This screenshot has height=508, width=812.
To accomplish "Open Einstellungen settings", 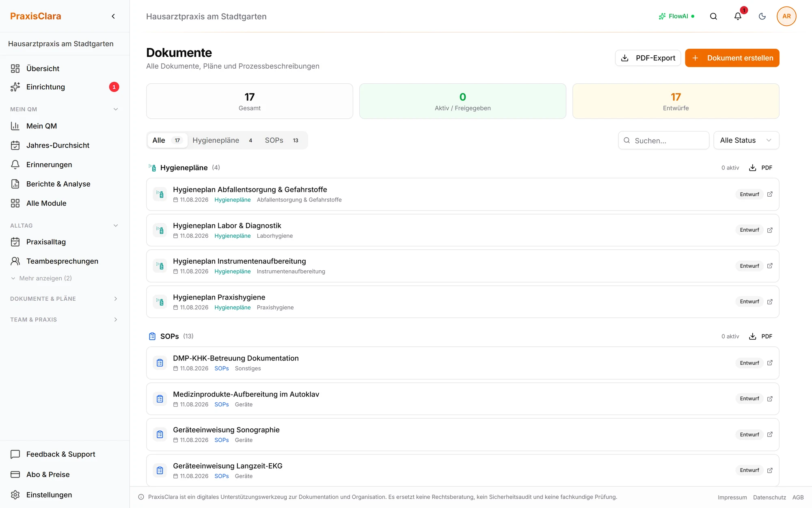I will point(65,495).
